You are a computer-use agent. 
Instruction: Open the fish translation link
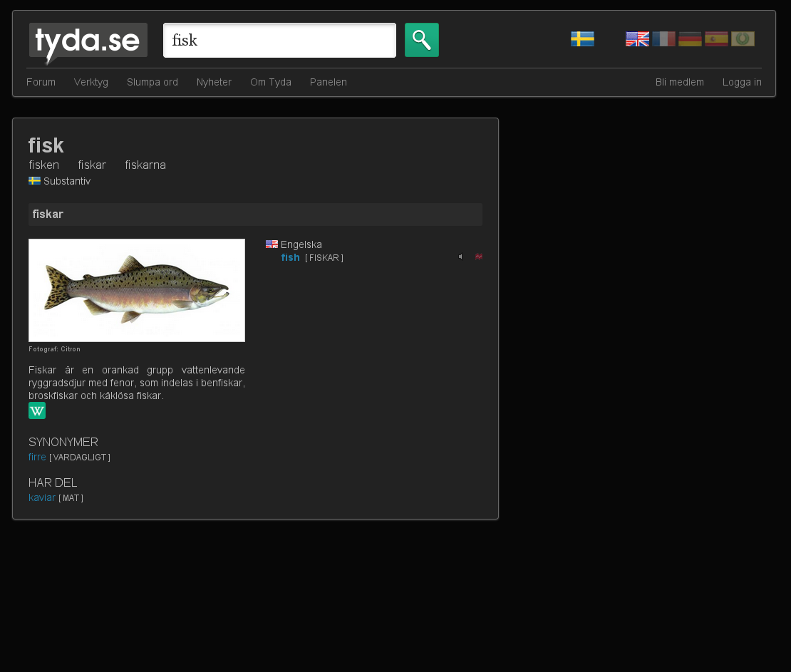point(291,257)
